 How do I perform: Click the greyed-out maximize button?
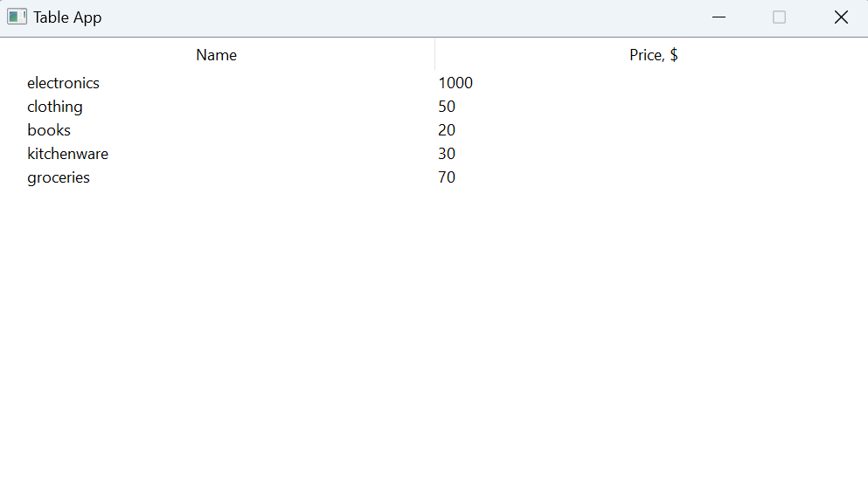780,17
